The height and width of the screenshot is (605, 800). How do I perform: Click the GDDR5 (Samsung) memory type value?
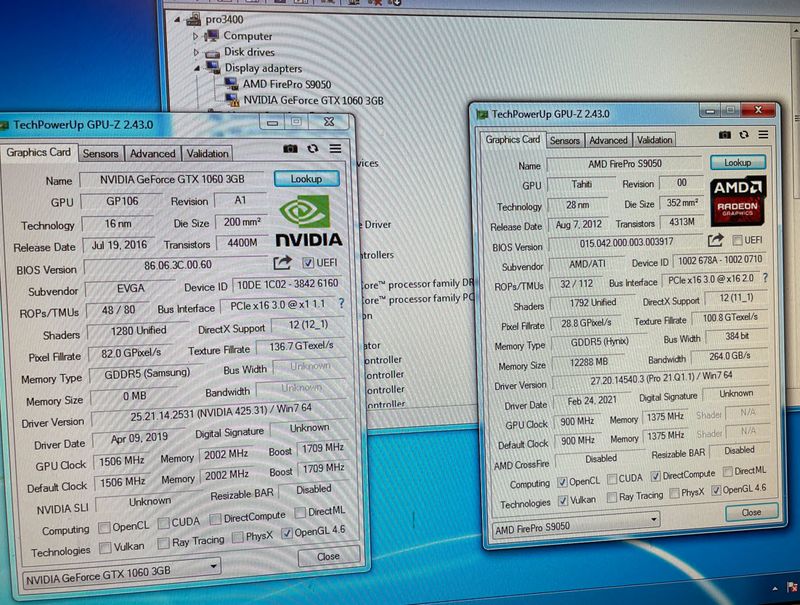(x=147, y=374)
